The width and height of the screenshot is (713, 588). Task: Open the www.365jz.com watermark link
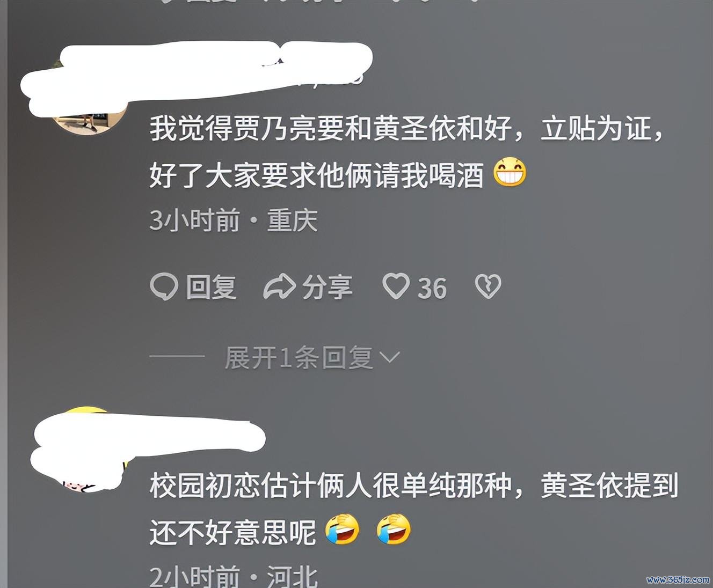click(x=678, y=580)
